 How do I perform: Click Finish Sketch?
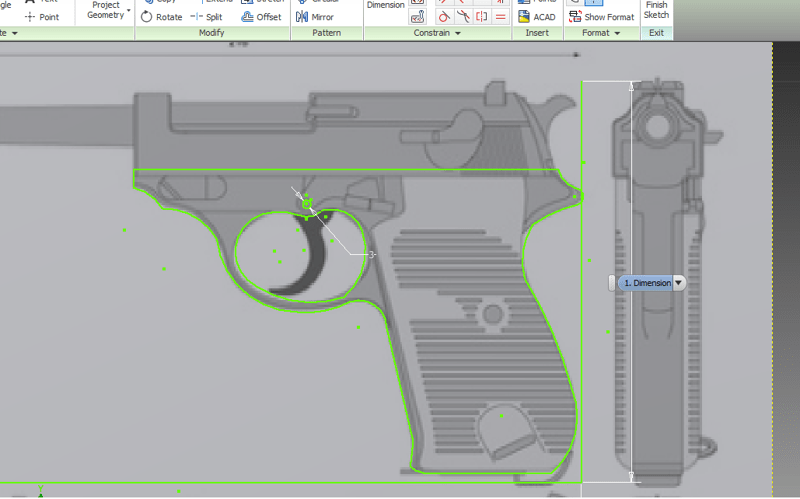coord(656,10)
